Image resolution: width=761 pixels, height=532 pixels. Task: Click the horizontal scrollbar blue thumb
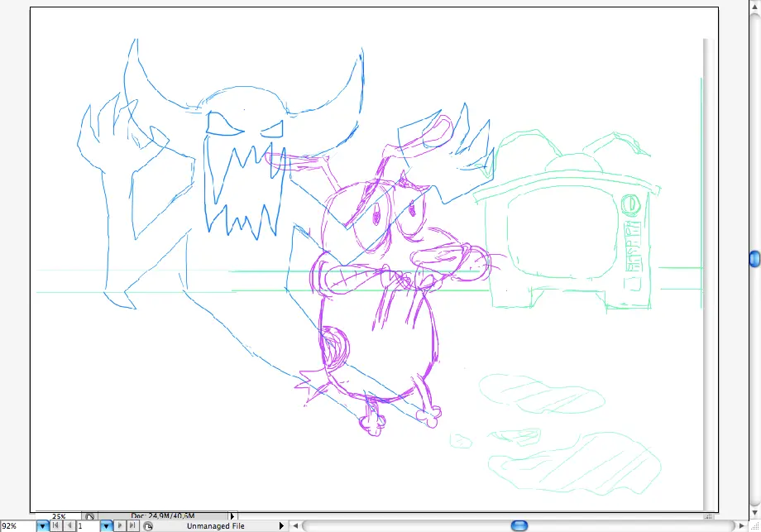[519, 525]
